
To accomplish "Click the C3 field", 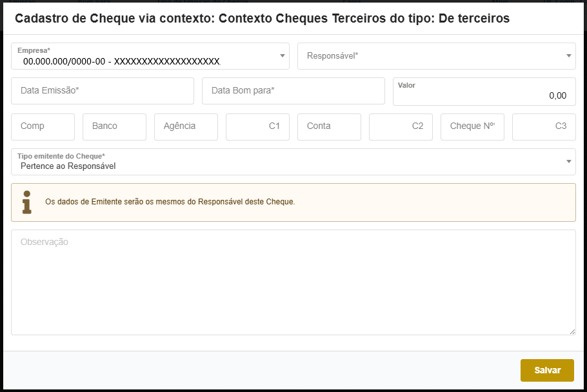I will [x=544, y=127].
